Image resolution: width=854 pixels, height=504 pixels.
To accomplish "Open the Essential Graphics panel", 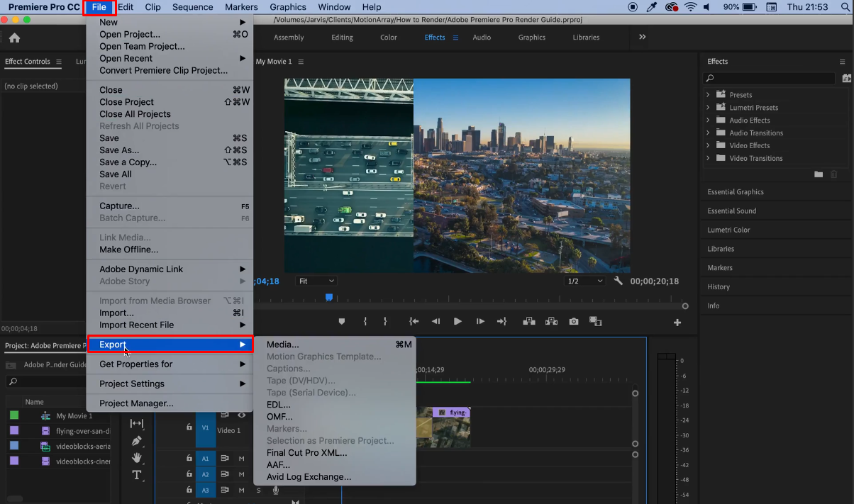I will [x=736, y=192].
